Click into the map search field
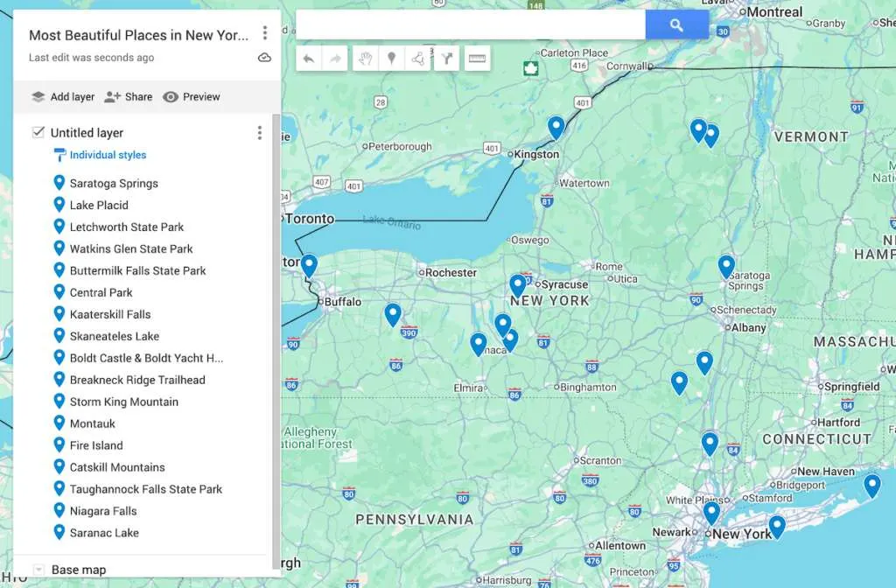The height and width of the screenshot is (588, 896). pos(470,25)
